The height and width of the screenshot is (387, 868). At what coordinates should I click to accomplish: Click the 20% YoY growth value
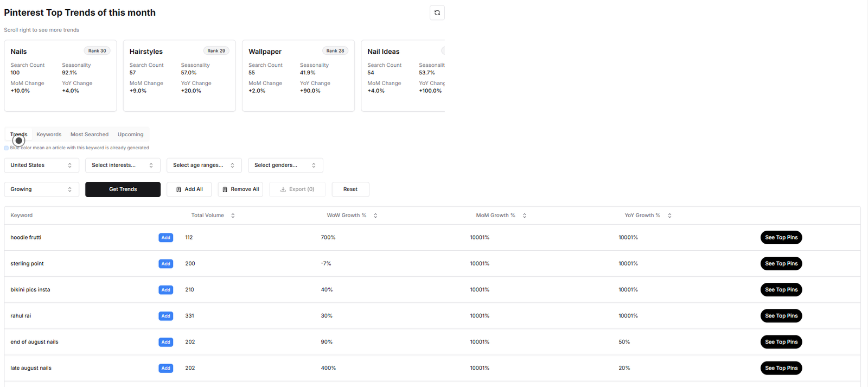click(x=624, y=368)
